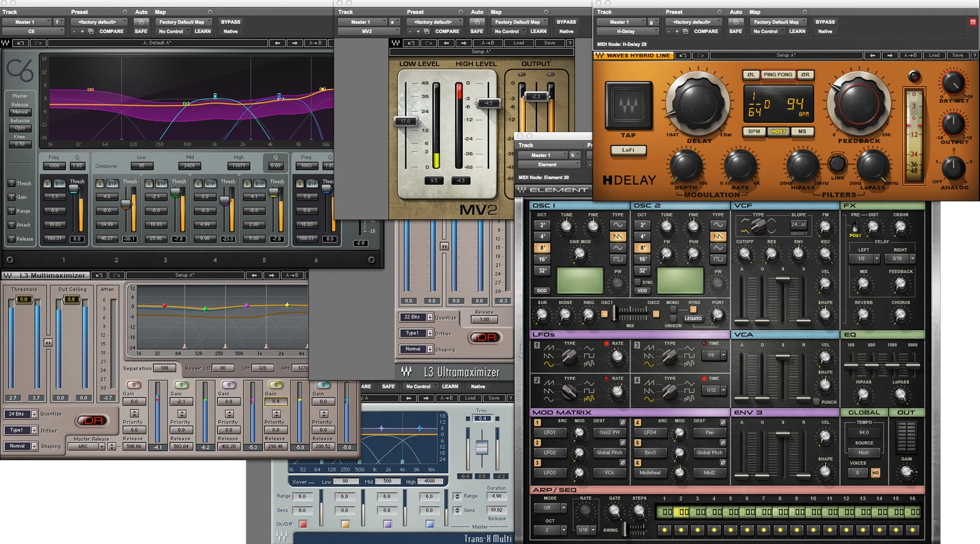This screenshot has width=980, height=544.
Task: Bypass Mod Matrix slot 4 with Ø icon
Action: [722, 422]
